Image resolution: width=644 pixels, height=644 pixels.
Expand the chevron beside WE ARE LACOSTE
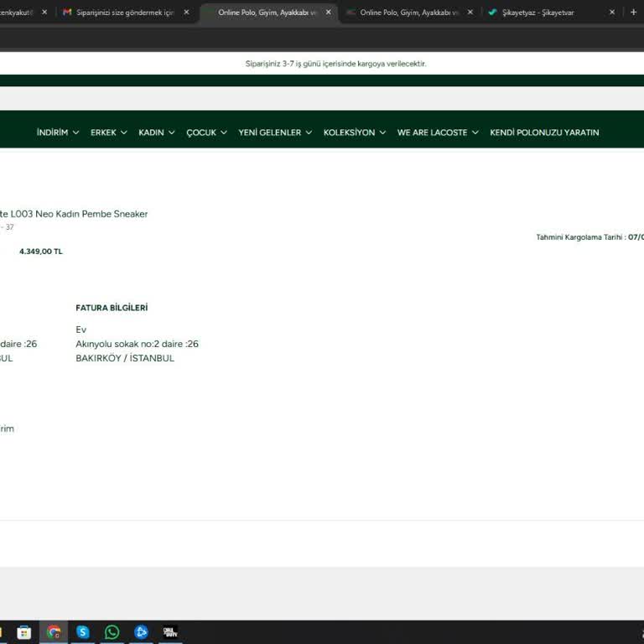click(x=475, y=132)
